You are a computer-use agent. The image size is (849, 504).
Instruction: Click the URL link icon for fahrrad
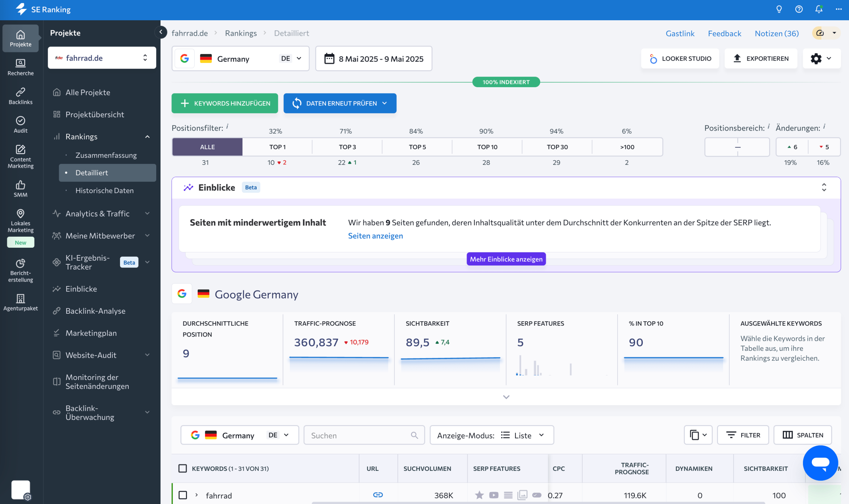(378, 495)
